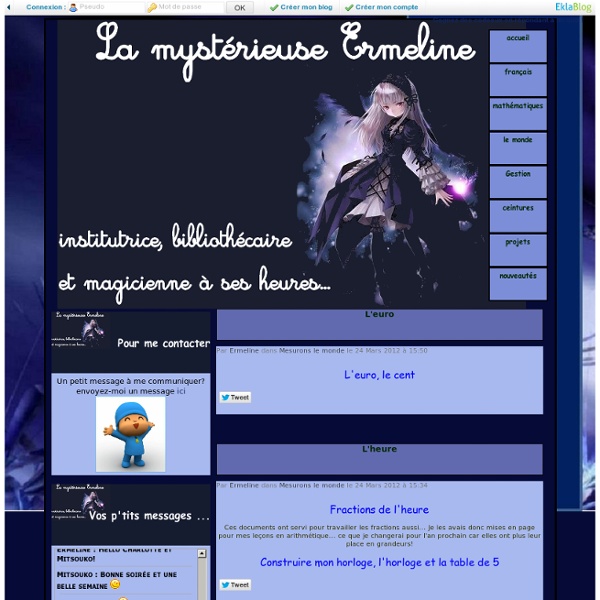Open the nouveautés menu item
Viewport: 600px width, 600px height.
point(518,284)
